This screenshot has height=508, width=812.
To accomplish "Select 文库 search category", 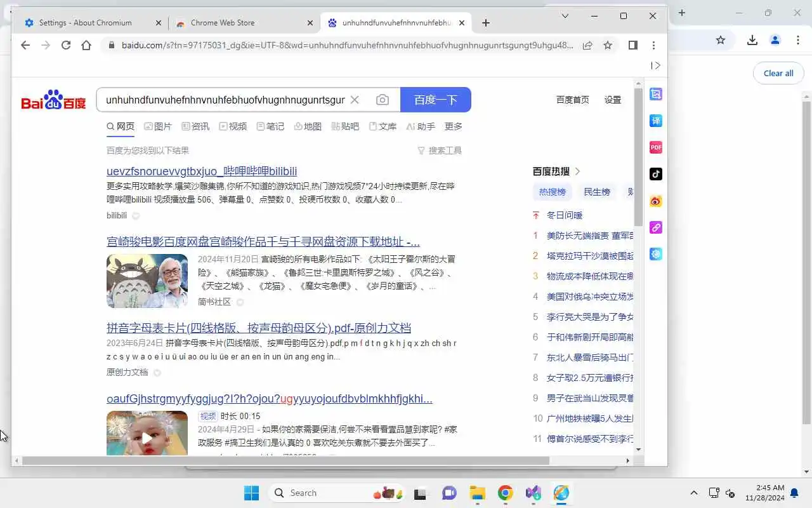I will [383, 126].
